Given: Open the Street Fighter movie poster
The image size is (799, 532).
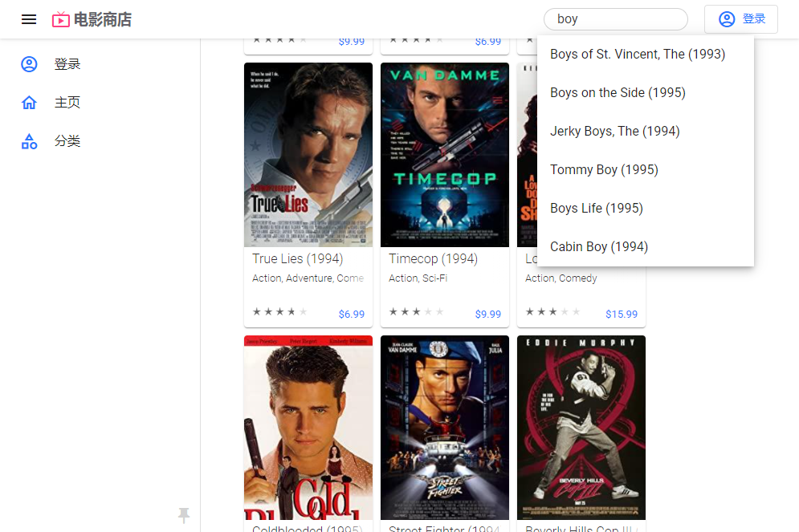Looking at the screenshot, I should [445, 428].
